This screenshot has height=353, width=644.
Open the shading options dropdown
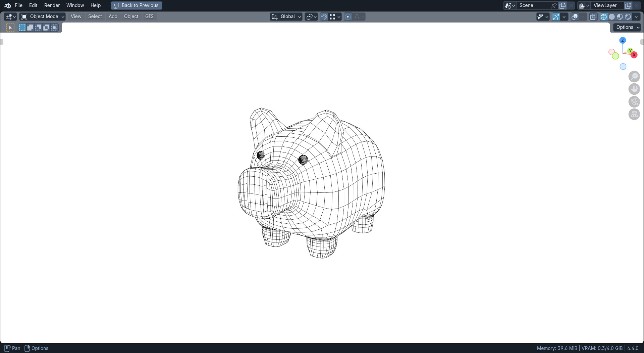tap(636, 16)
